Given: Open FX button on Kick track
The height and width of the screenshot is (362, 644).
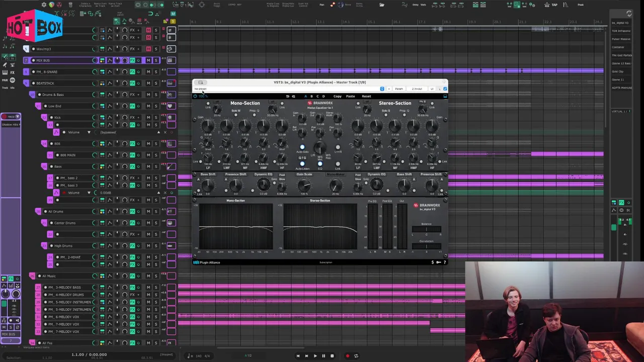Looking at the screenshot, I should [x=132, y=117].
